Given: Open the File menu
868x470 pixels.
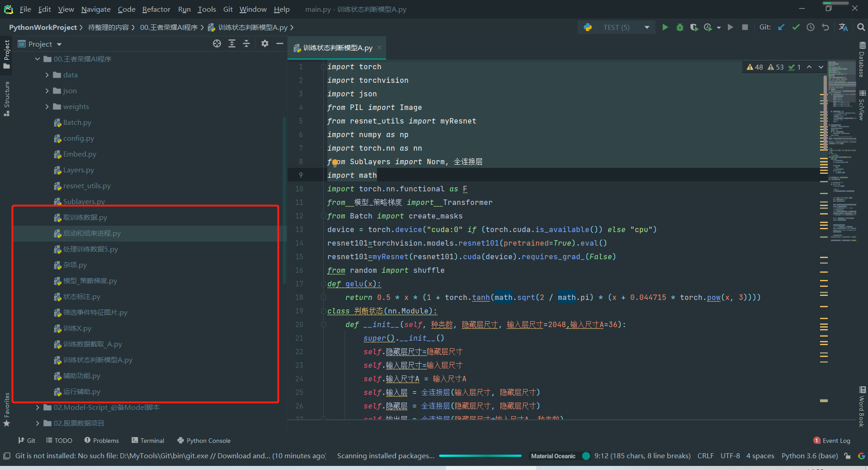Looking at the screenshot, I should tap(25, 9).
